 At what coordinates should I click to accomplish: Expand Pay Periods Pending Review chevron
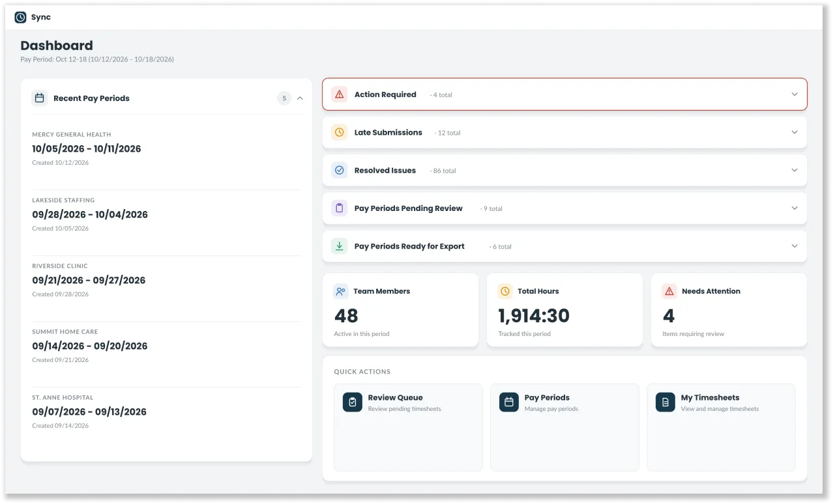[x=795, y=208]
